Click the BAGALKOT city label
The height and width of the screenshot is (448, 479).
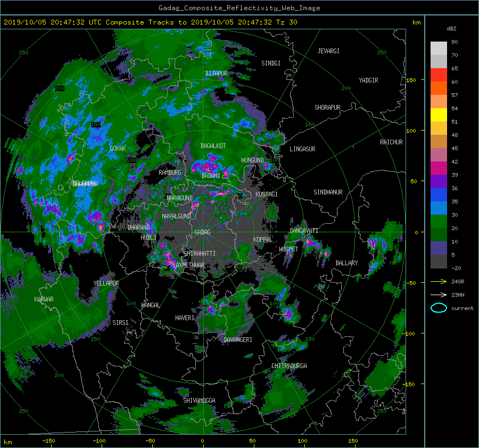pyautogui.click(x=213, y=146)
